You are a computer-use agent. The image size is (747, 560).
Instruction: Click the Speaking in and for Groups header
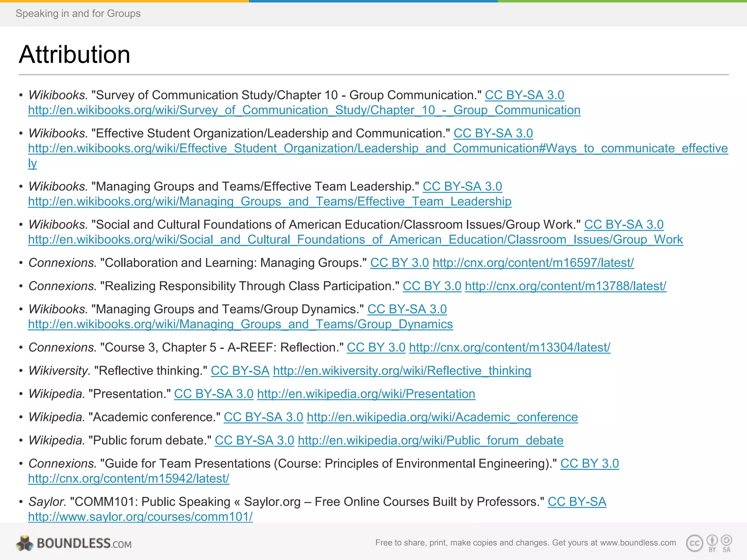pos(78,13)
